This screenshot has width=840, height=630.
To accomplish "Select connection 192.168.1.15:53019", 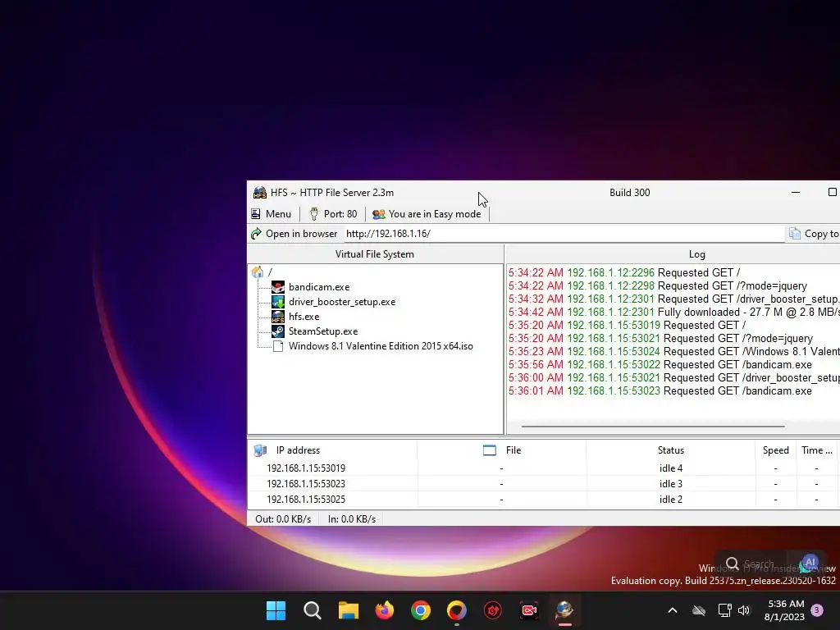I will coord(306,468).
